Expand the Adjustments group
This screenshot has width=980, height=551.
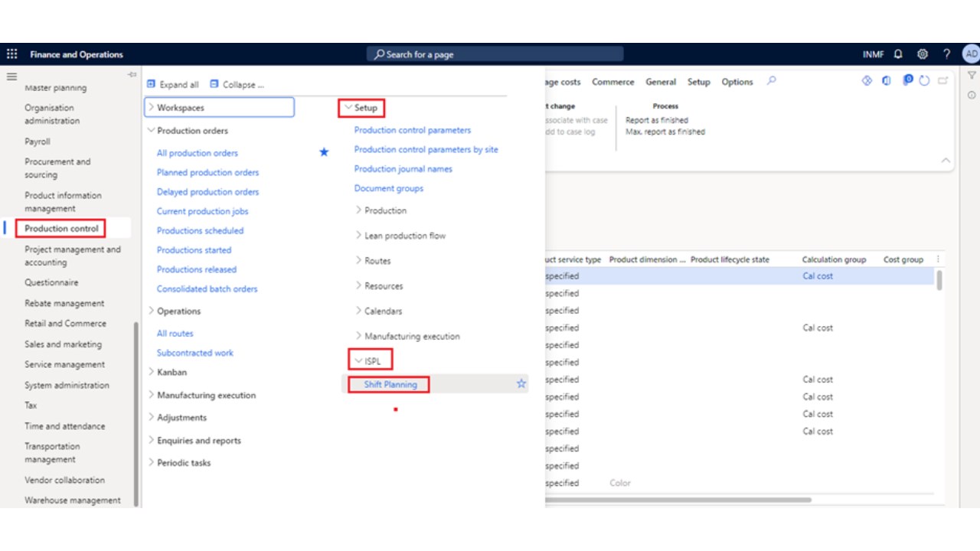point(151,417)
